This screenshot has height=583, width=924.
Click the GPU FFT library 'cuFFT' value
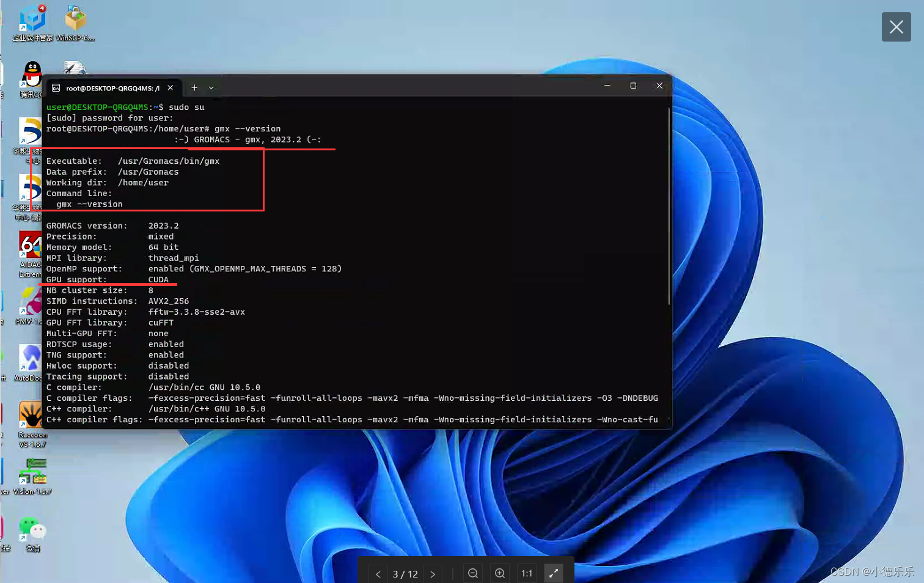(161, 323)
